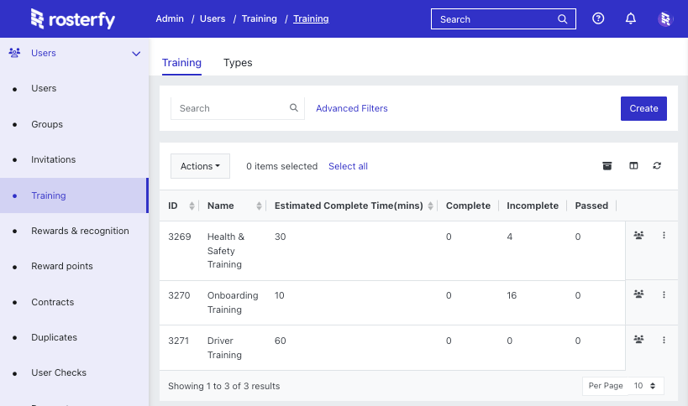Open the column layout icon
688x406 pixels.
tap(634, 165)
